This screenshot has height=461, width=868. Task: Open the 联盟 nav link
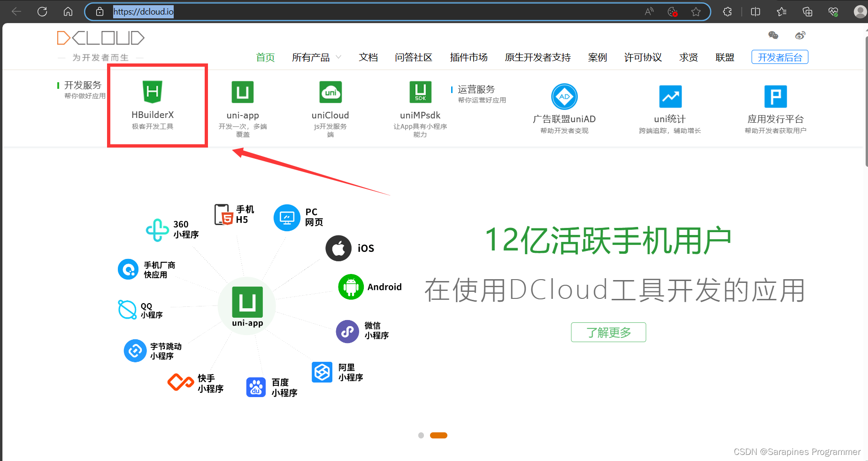point(725,57)
